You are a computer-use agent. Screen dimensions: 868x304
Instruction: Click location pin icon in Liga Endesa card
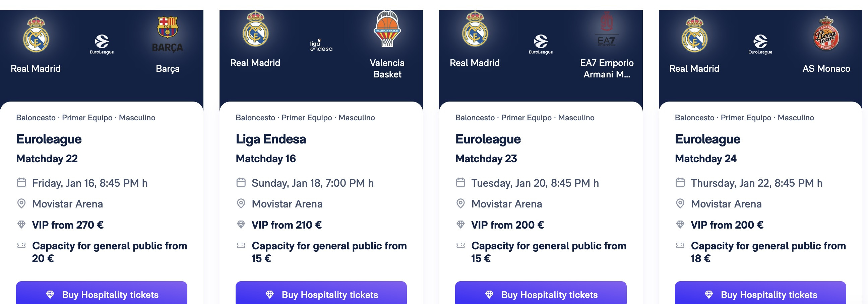[x=241, y=203]
